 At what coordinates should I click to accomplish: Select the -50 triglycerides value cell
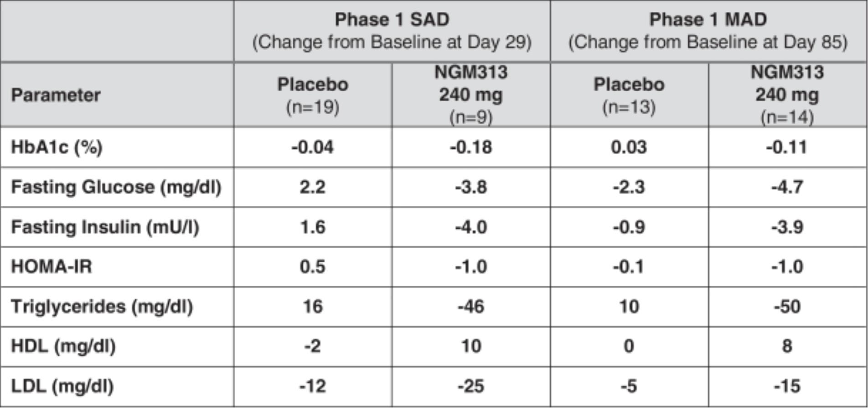pos(787,306)
